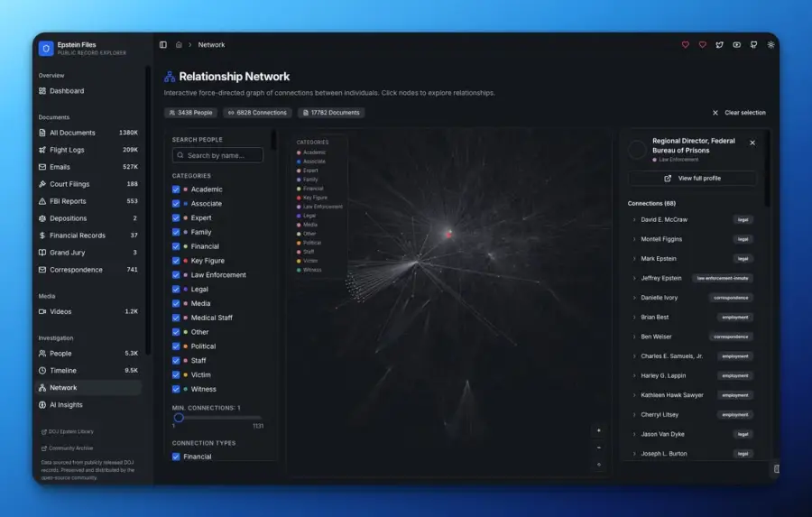Image resolution: width=812 pixels, height=517 pixels.
Task: Uncheck the Associate category checkbox
Action: point(176,204)
